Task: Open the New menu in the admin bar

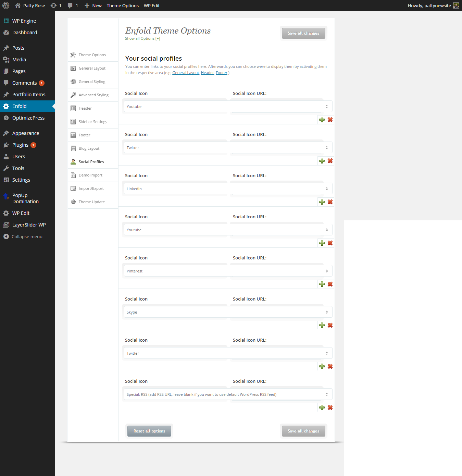Action: click(x=93, y=5)
